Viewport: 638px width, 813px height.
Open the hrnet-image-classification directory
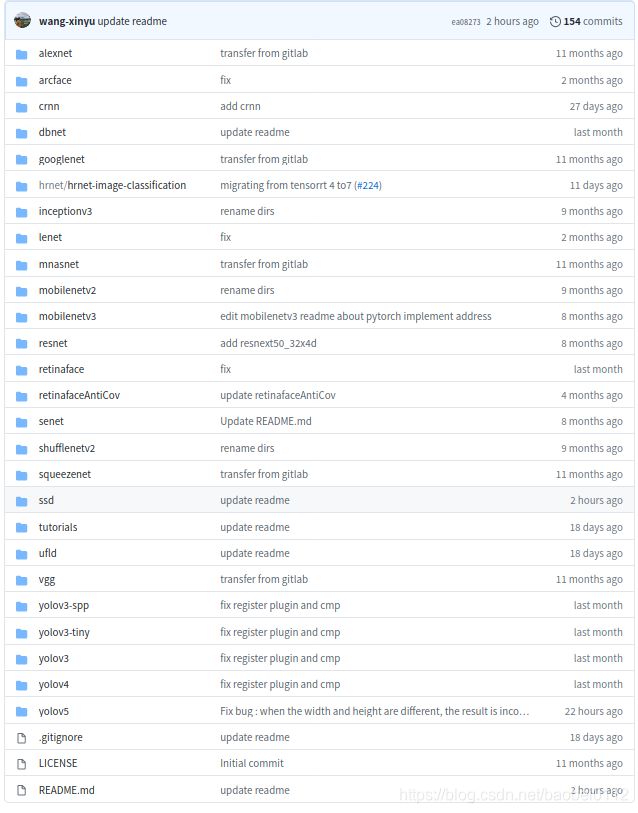tap(127, 185)
